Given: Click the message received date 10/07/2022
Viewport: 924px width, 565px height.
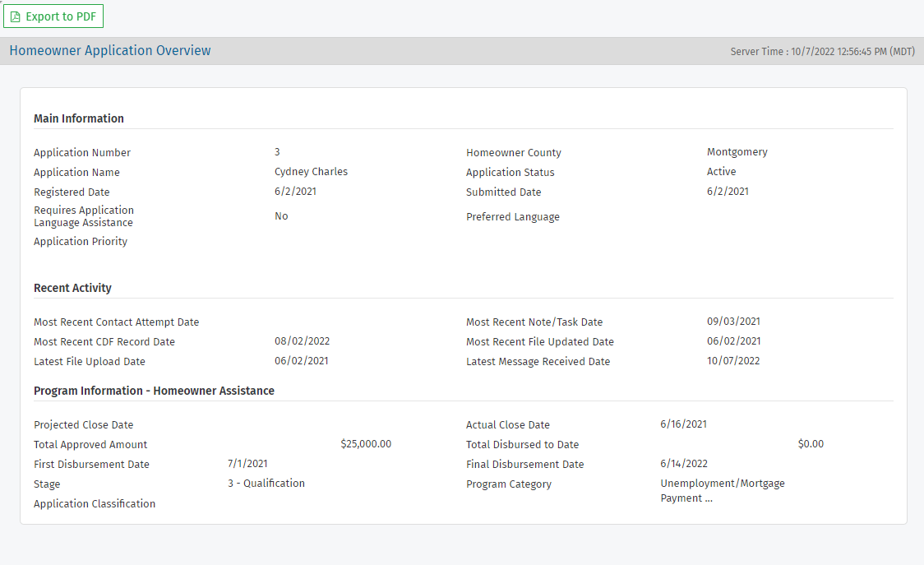Looking at the screenshot, I should click(x=733, y=361).
